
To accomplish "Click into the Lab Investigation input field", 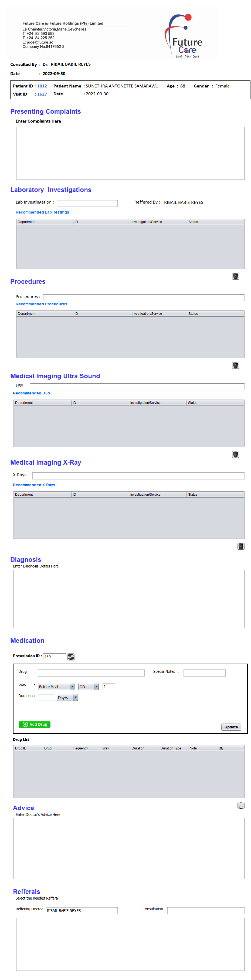I will point(87,203).
